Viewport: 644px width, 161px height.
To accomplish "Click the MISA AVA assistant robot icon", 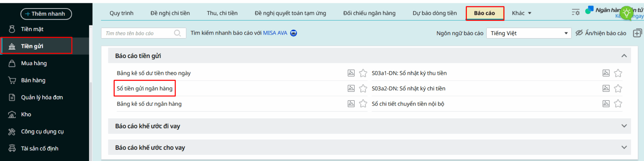I will point(294,33).
